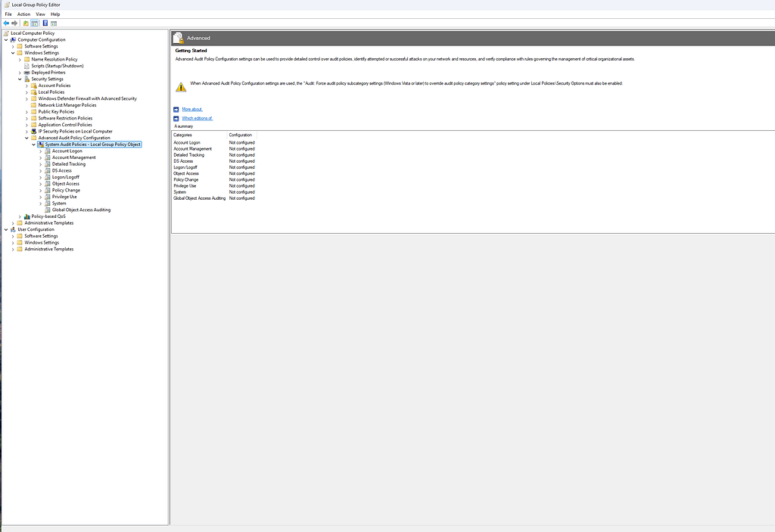775x532 pixels.
Task: Click the Local Policies folder icon
Action: tap(34, 92)
